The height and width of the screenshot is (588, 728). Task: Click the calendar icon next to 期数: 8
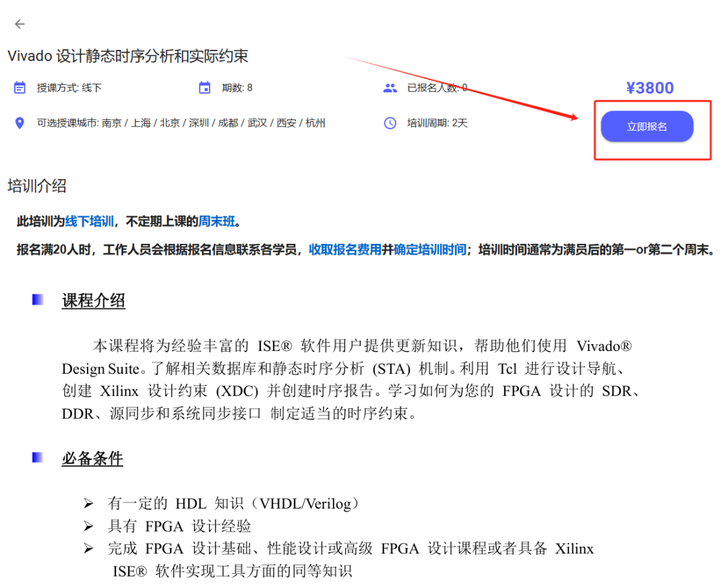point(204,88)
